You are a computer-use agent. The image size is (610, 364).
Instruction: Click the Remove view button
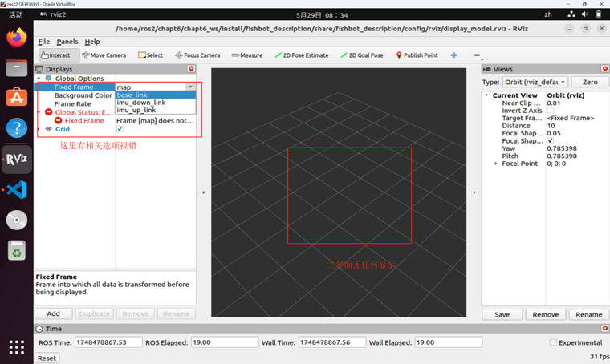click(546, 314)
